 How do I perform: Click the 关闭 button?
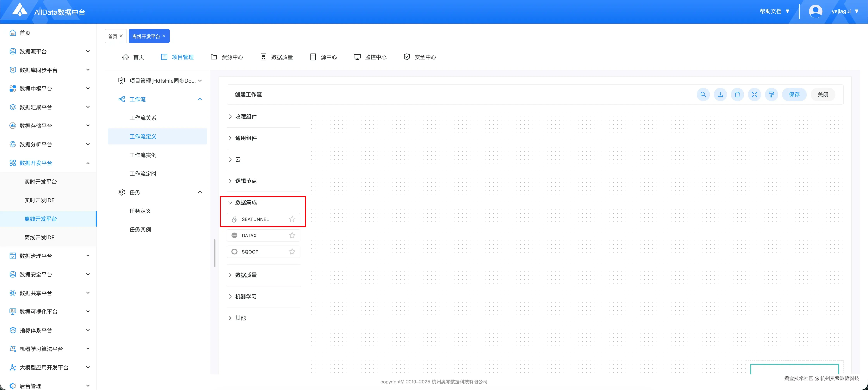[822, 95]
